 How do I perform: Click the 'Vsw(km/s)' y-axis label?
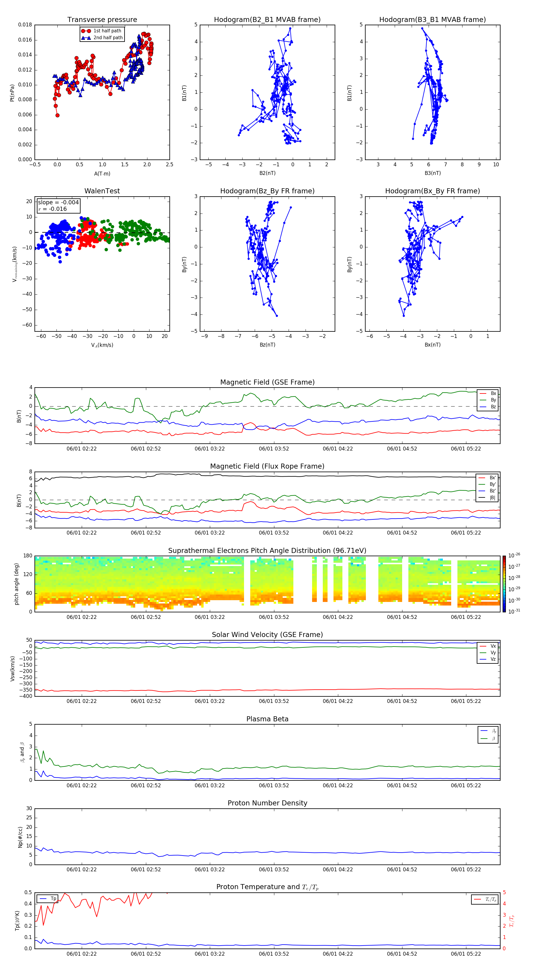12,668
